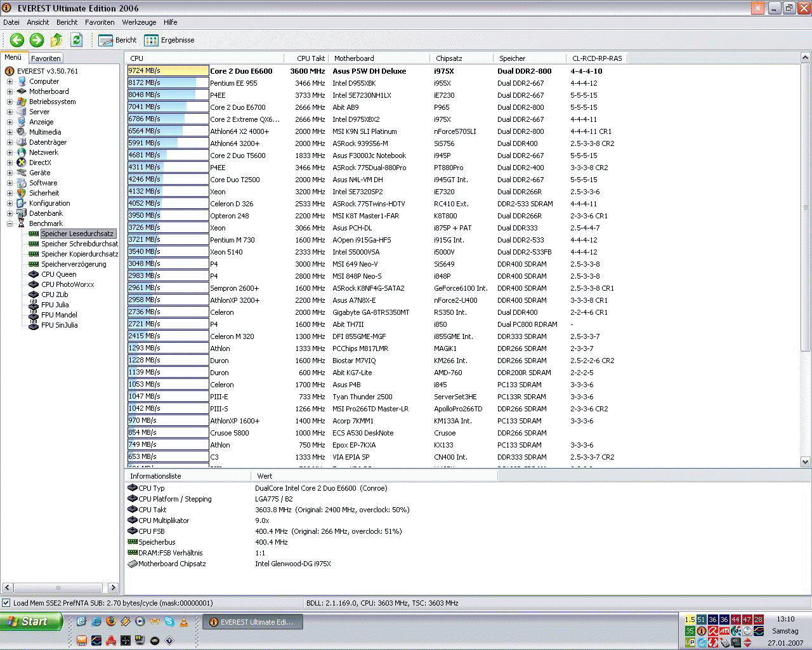Click the Motherboard tree icon

(x=22, y=91)
